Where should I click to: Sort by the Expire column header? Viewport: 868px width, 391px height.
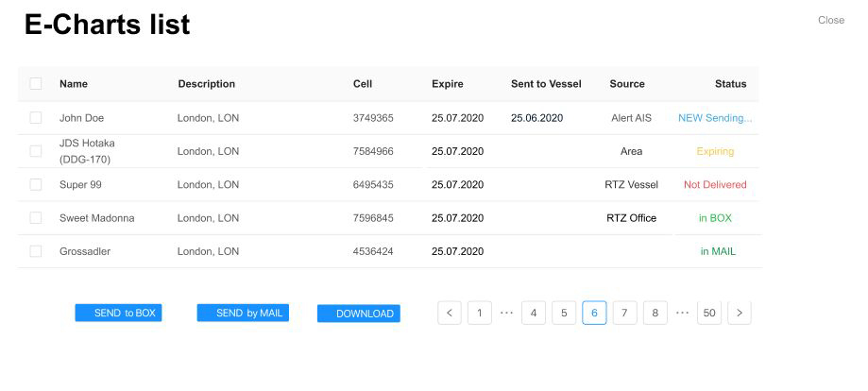click(x=448, y=84)
